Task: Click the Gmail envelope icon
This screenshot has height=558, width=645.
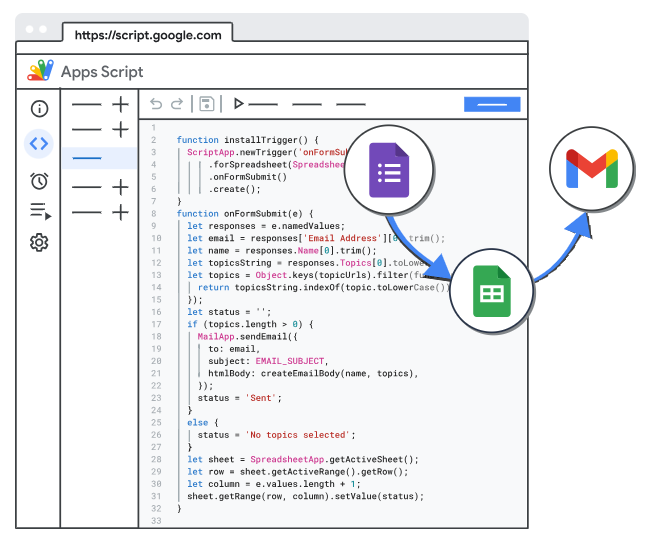Action: [x=592, y=169]
